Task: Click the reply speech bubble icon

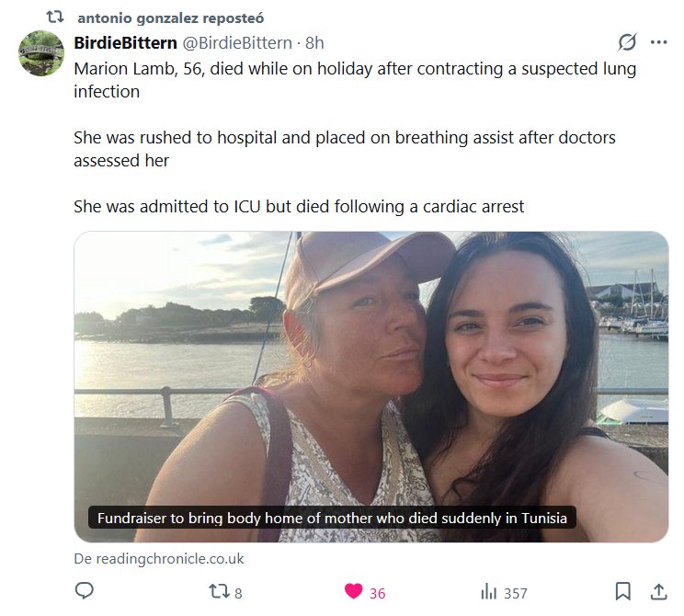Action: click(84, 591)
